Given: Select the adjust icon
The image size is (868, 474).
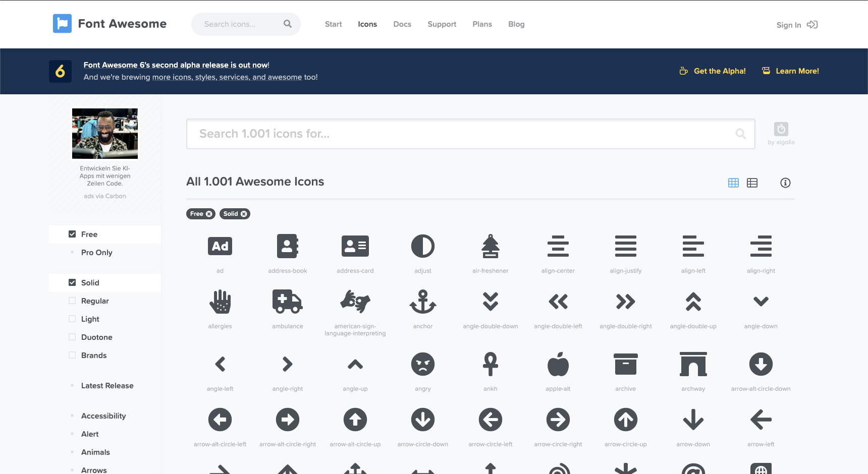Looking at the screenshot, I should 423,246.
